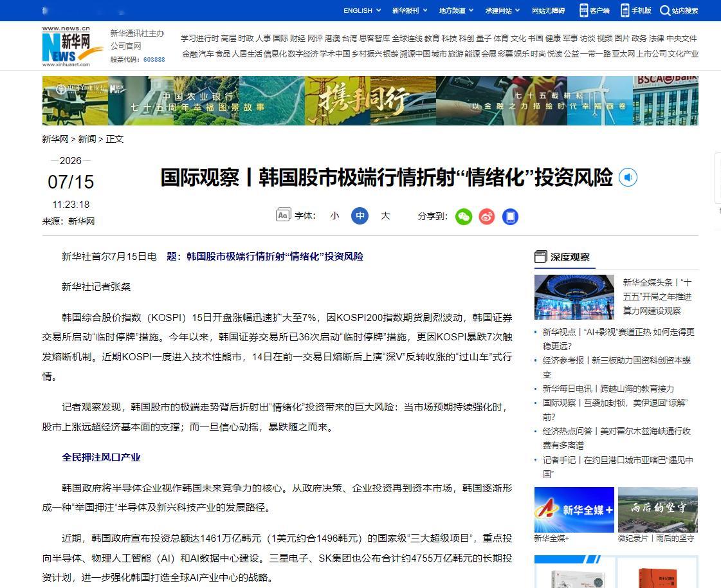Open the 数字经济 nav item
The image size is (721, 588).
[303, 54]
